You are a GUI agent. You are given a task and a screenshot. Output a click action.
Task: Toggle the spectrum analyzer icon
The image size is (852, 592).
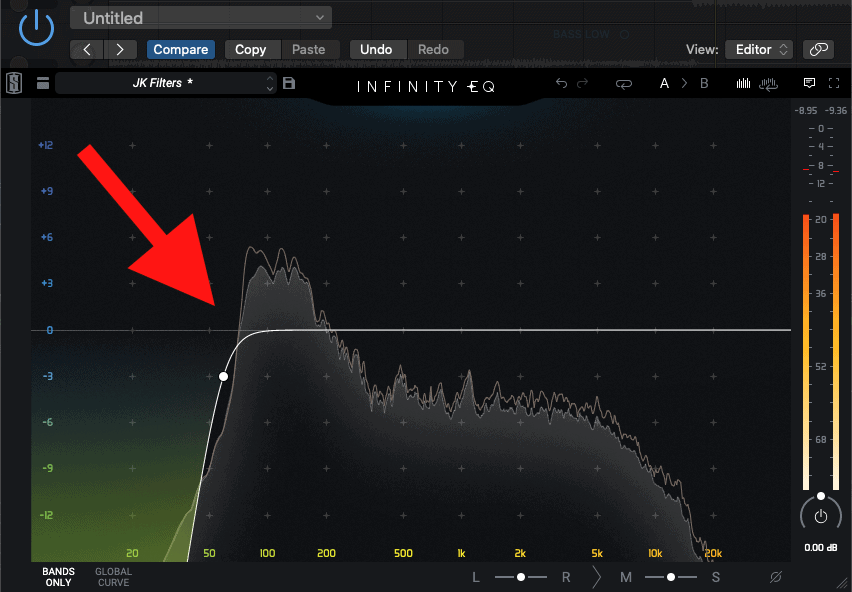coord(743,83)
